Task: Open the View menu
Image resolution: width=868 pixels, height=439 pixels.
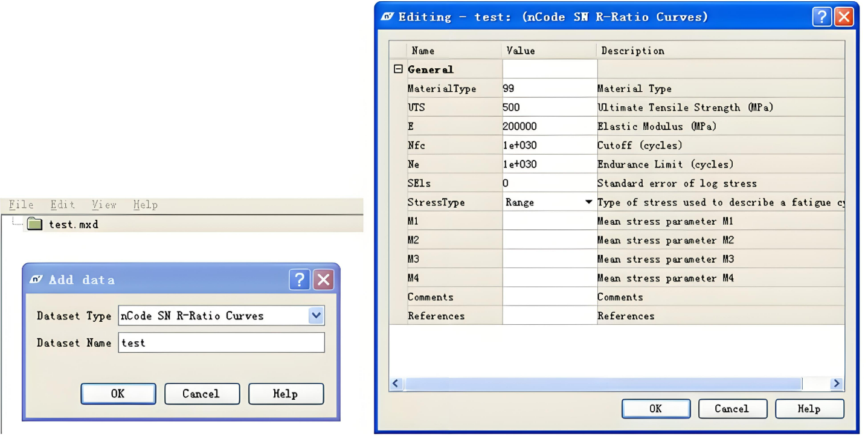Action: (104, 205)
